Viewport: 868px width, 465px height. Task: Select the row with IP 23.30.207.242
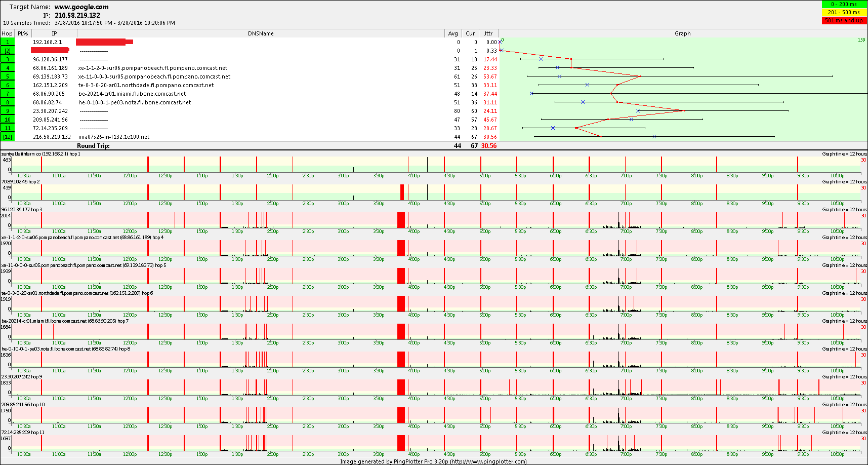[50, 111]
